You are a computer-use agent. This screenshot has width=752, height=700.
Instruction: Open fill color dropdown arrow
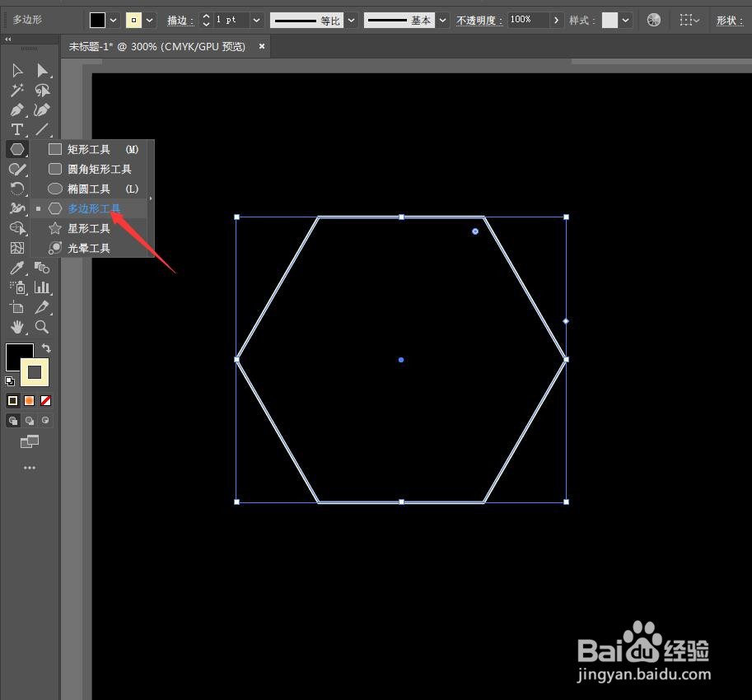click(x=113, y=20)
